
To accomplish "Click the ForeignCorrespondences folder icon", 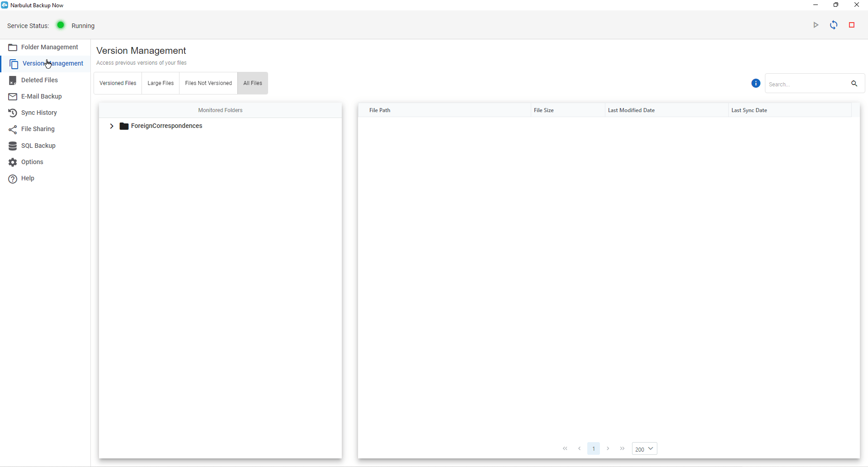I will point(124,126).
